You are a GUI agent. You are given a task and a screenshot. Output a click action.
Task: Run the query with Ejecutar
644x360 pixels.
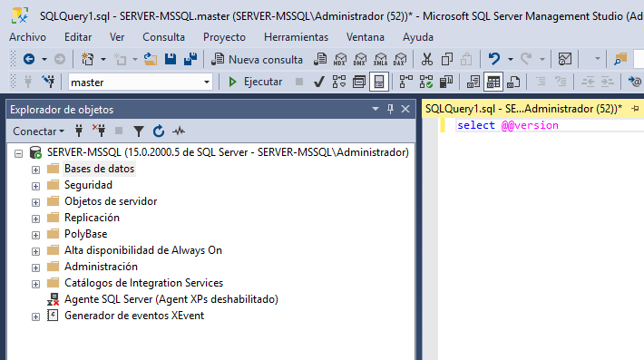(255, 82)
